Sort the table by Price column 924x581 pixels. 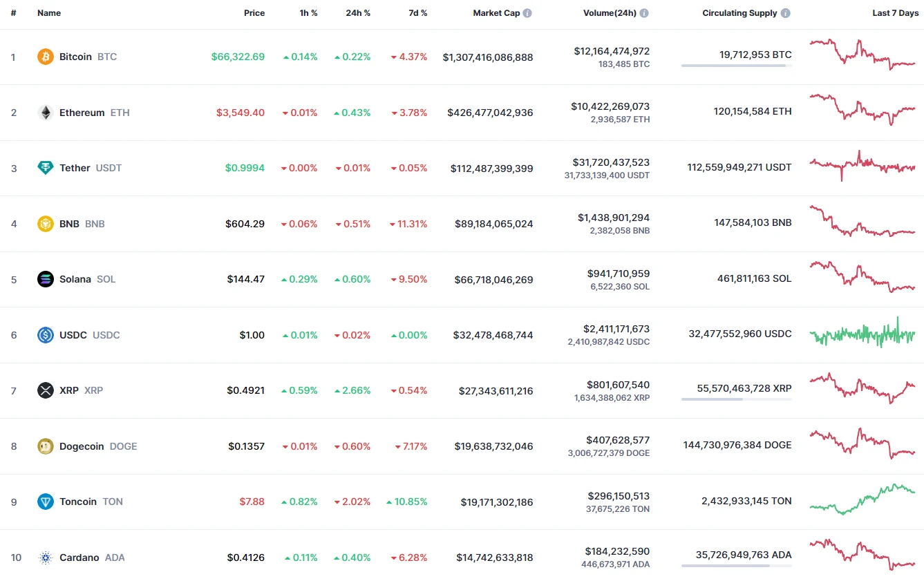[x=254, y=13]
